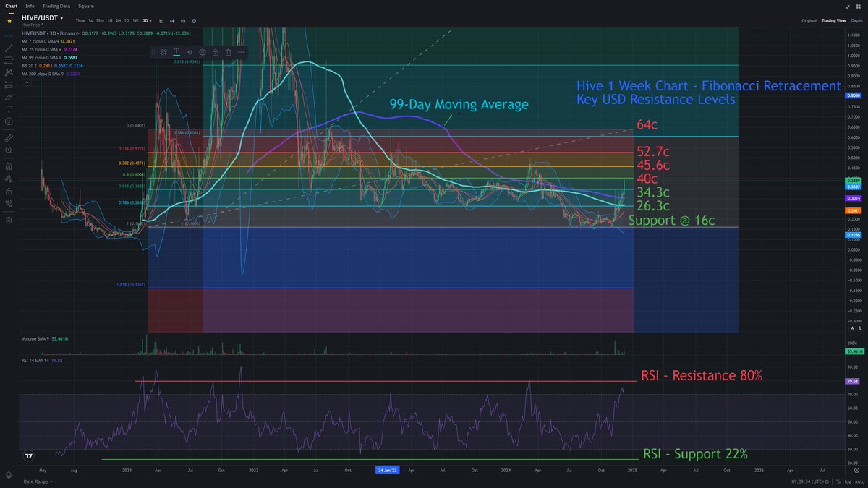Select the XABCD pattern tool
The image size is (868, 488).
click(9, 72)
